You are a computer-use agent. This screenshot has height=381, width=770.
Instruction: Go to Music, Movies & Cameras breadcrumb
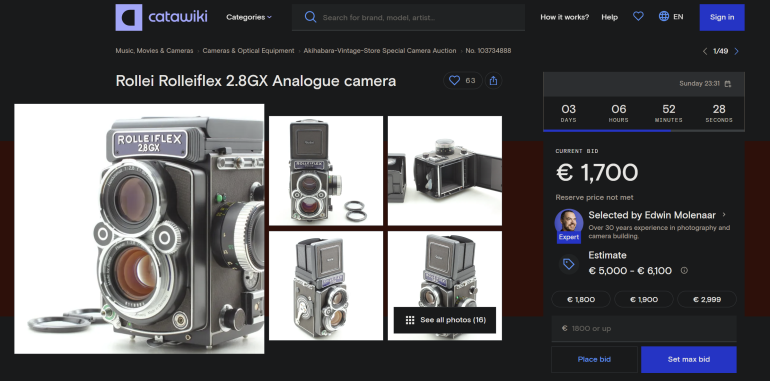coord(154,51)
